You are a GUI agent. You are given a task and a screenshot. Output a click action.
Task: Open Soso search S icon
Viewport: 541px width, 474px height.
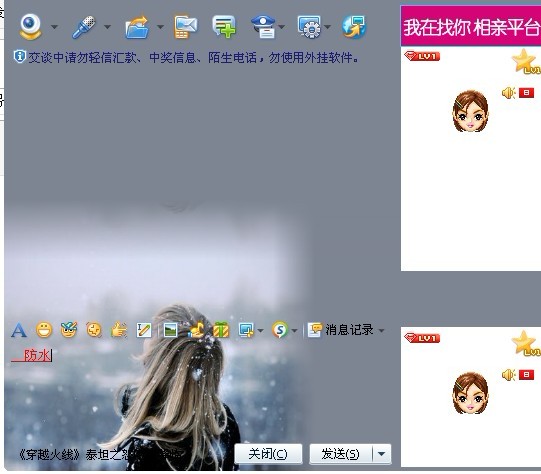[280, 330]
